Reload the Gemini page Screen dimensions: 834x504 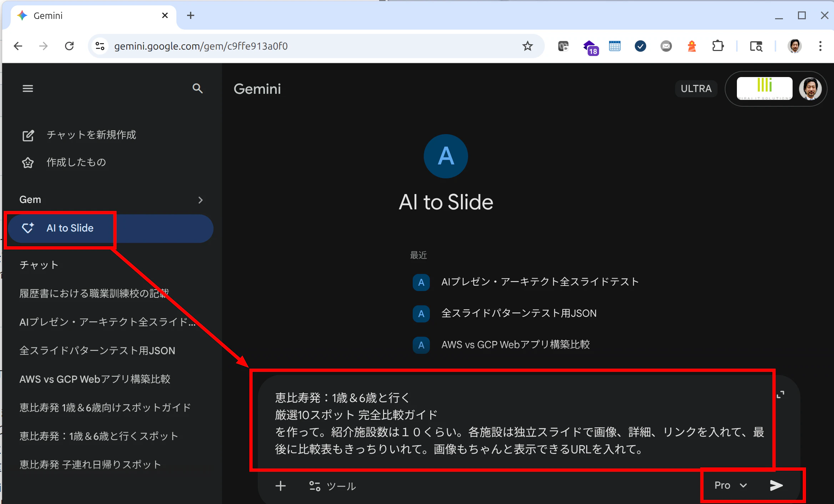tap(69, 46)
